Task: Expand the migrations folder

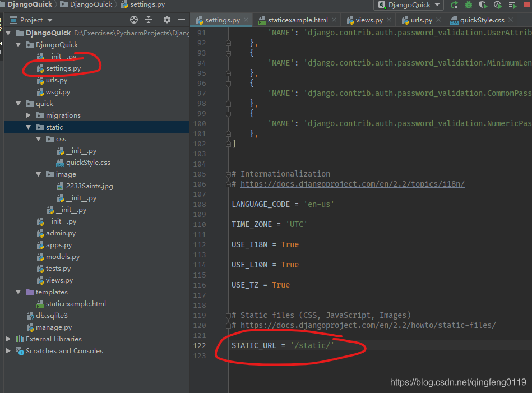Action: 29,115
